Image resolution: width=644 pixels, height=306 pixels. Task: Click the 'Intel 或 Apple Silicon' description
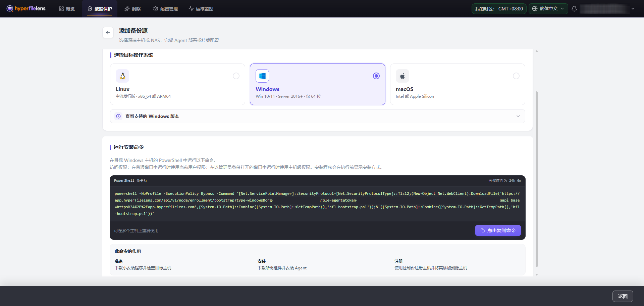pyautogui.click(x=415, y=96)
